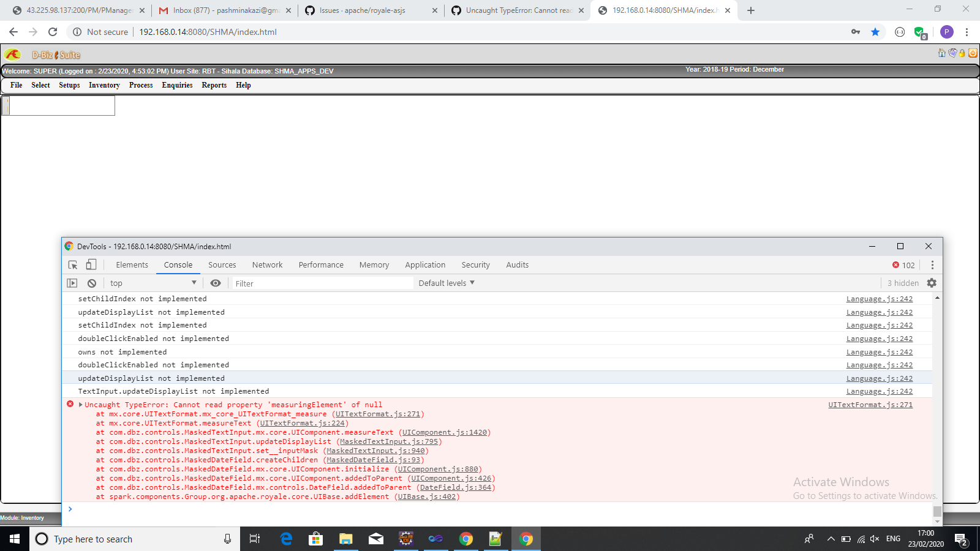The image size is (980, 551).
Task: Expand the Uncaught TypeError stack trace
Action: click(80, 405)
